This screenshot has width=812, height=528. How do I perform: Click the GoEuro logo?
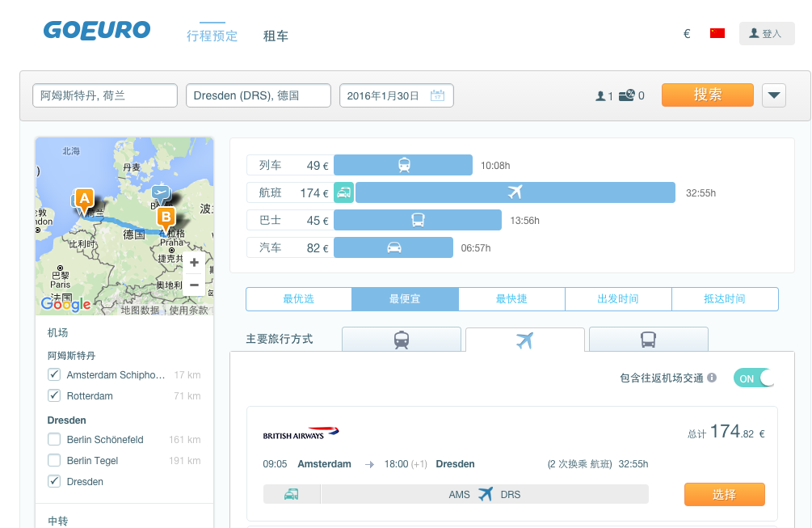point(97,31)
